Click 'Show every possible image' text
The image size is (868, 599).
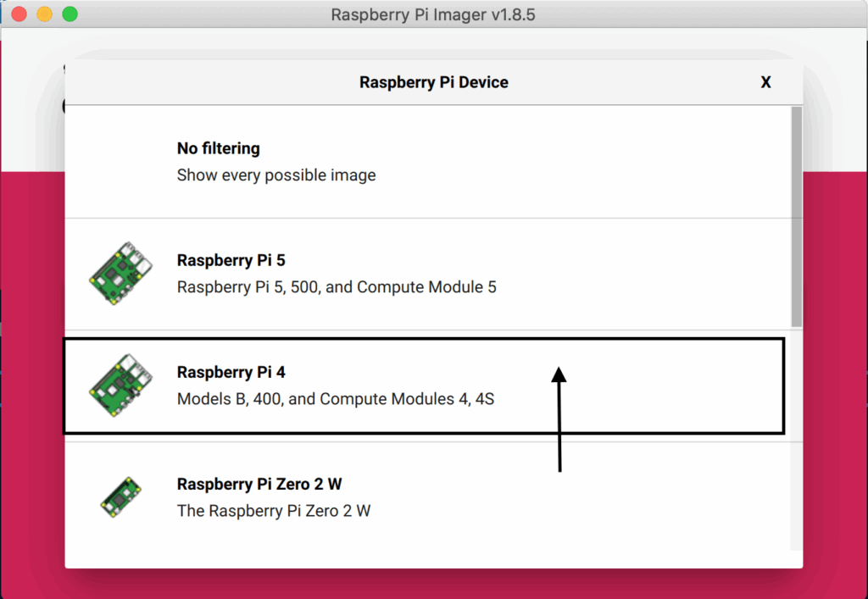point(276,175)
